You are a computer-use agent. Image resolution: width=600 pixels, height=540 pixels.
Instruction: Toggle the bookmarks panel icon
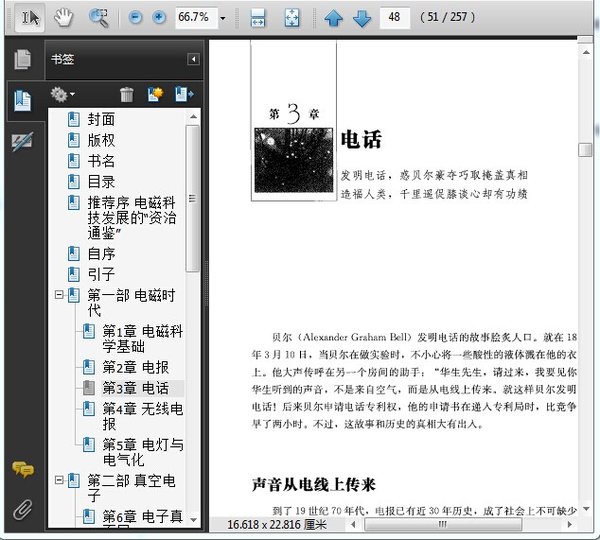(21, 100)
